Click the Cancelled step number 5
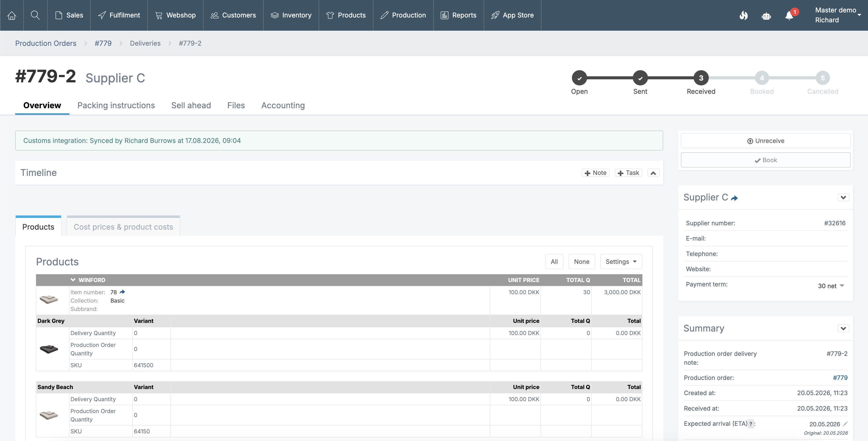Viewport: 868px width, 441px height. 823,78
